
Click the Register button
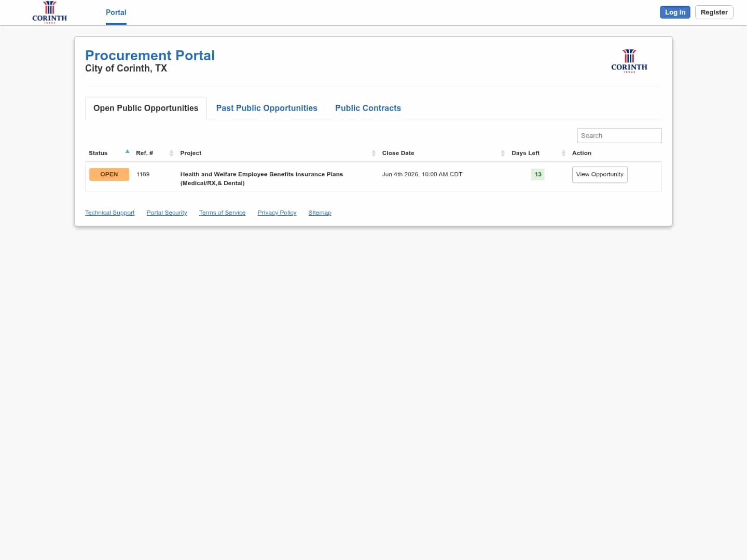pyautogui.click(x=714, y=12)
